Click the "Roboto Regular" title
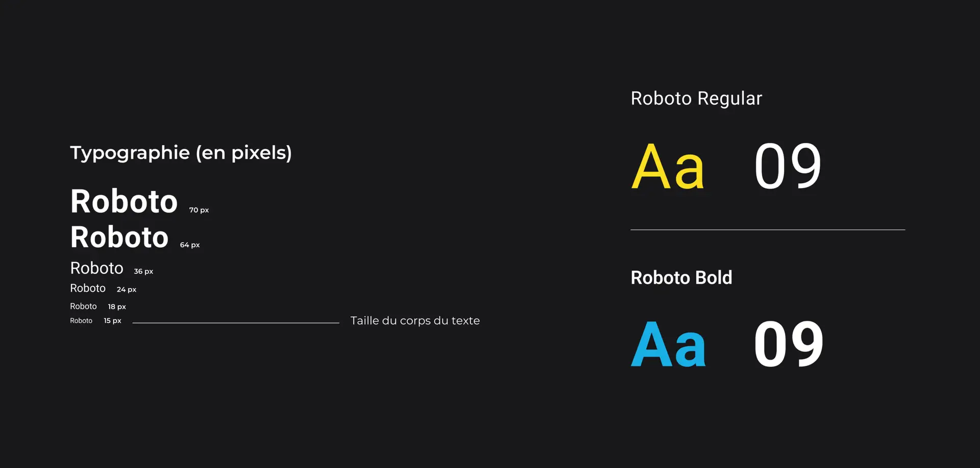This screenshot has height=468, width=980. click(x=696, y=98)
